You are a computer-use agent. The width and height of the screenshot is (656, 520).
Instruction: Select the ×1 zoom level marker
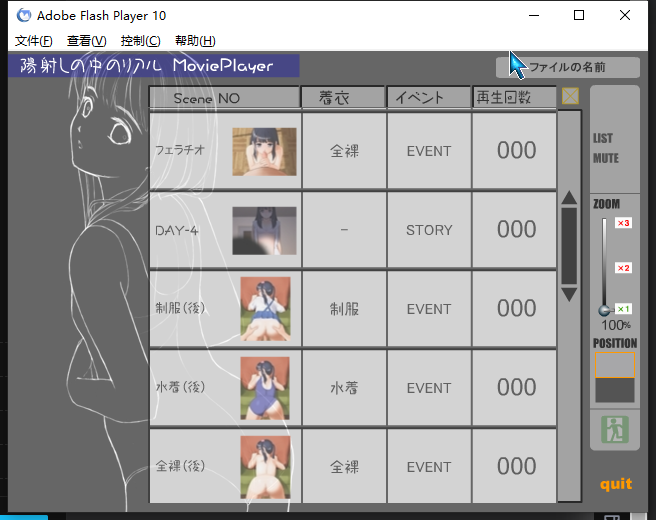pos(623,308)
